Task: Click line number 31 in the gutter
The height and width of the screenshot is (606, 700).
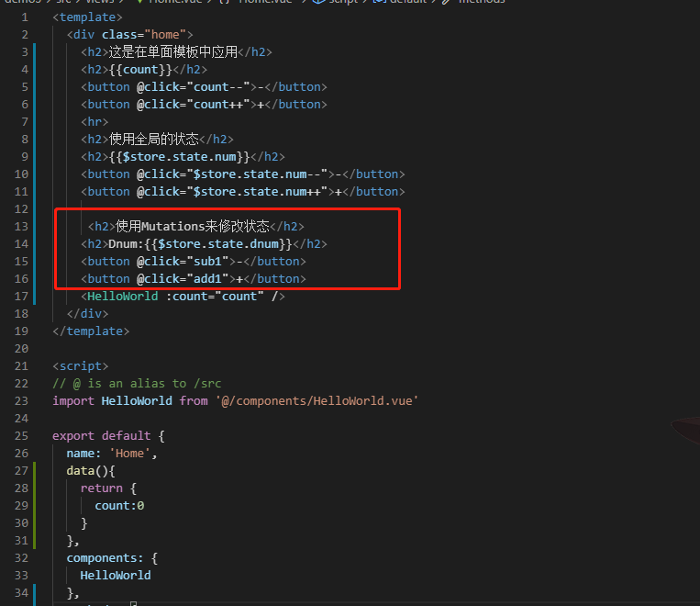Action: click(21, 540)
